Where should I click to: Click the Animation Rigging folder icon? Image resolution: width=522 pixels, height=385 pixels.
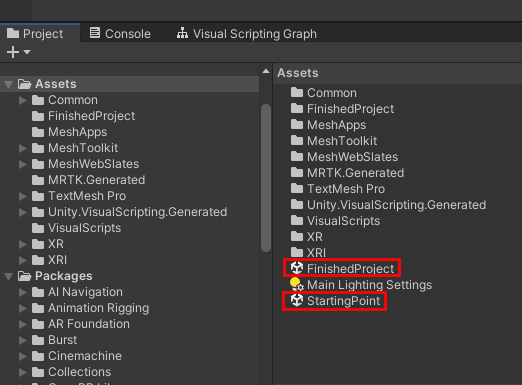click(x=38, y=308)
